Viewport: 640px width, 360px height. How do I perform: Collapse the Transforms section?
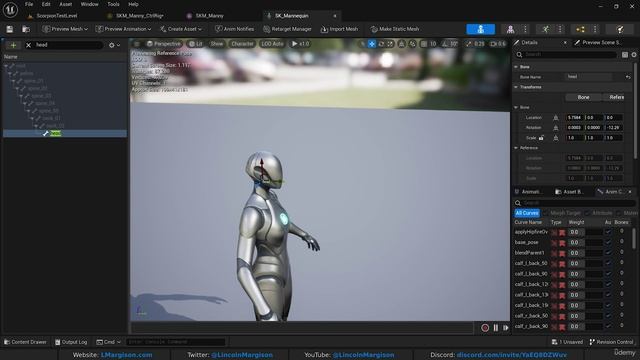[516, 87]
